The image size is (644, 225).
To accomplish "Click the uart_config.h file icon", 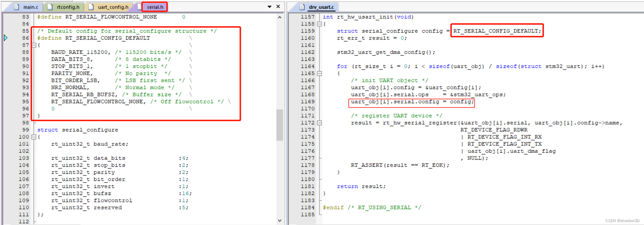I will (91, 7).
